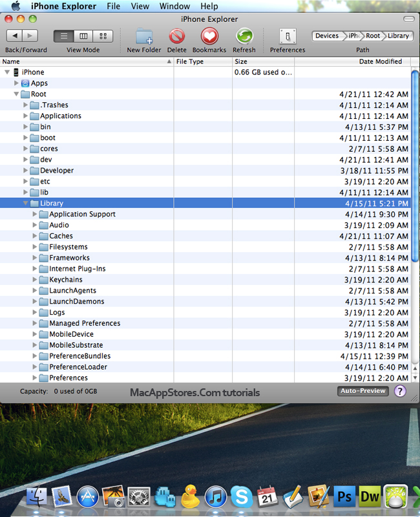Viewport: 420px width, 517px height.
Task: Switch to list view mode
Action: click(63, 36)
